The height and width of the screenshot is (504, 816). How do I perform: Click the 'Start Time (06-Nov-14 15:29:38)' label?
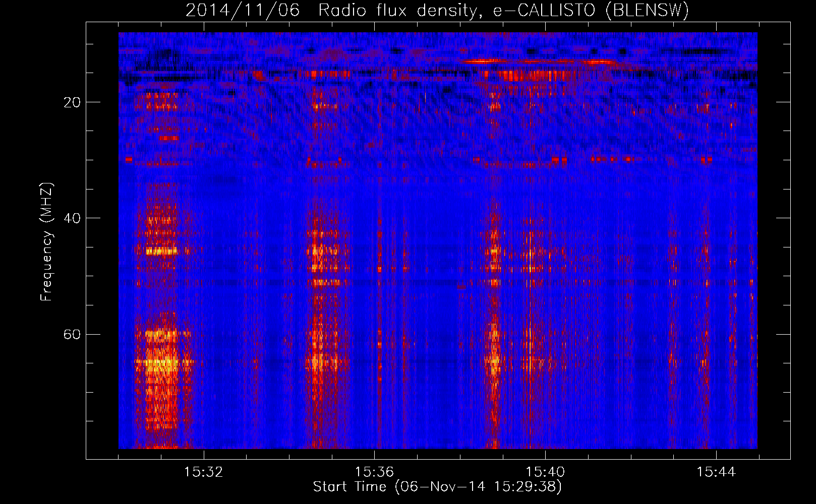click(x=437, y=487)
